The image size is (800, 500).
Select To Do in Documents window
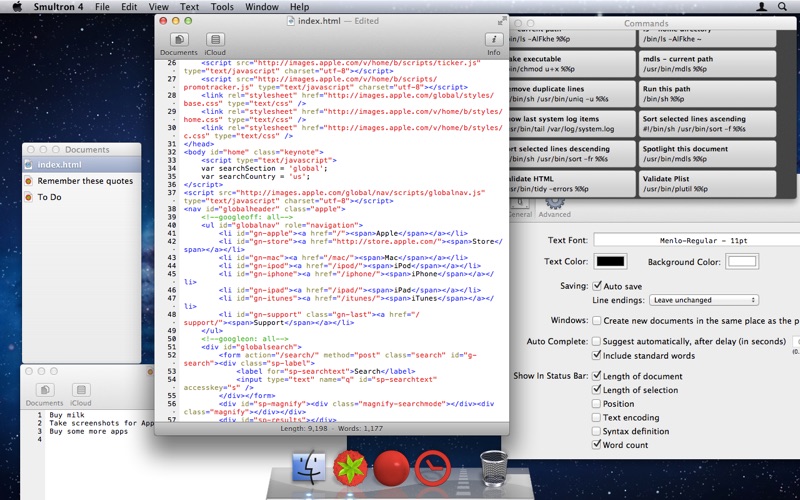coord(82,197)
